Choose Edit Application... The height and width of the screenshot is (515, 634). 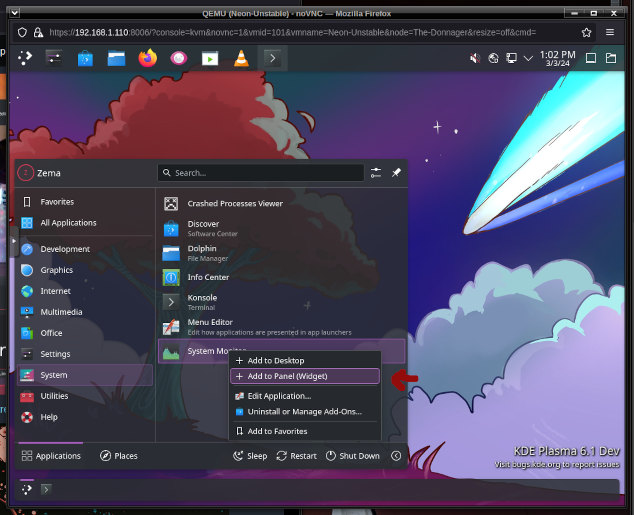305,396
